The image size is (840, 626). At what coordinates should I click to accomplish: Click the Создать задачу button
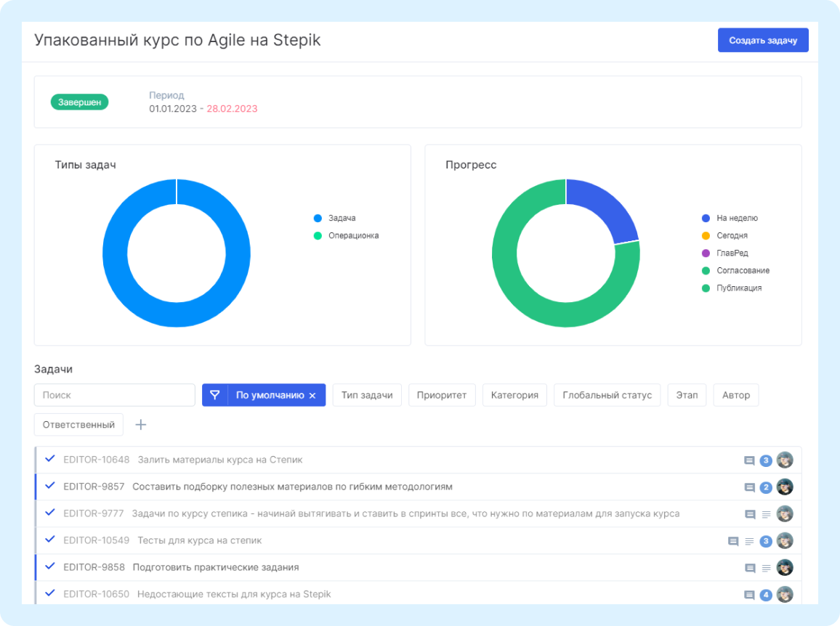click(763, 40)
